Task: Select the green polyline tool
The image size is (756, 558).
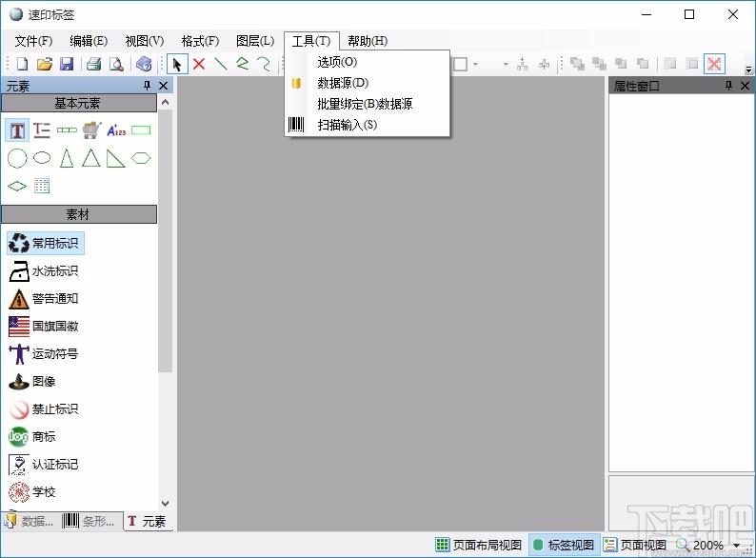Action: pyautogui.click(x=242, y=64)
